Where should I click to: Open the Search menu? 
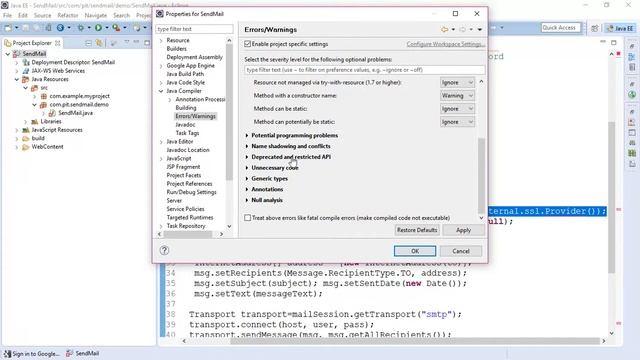tap(121, 15)
